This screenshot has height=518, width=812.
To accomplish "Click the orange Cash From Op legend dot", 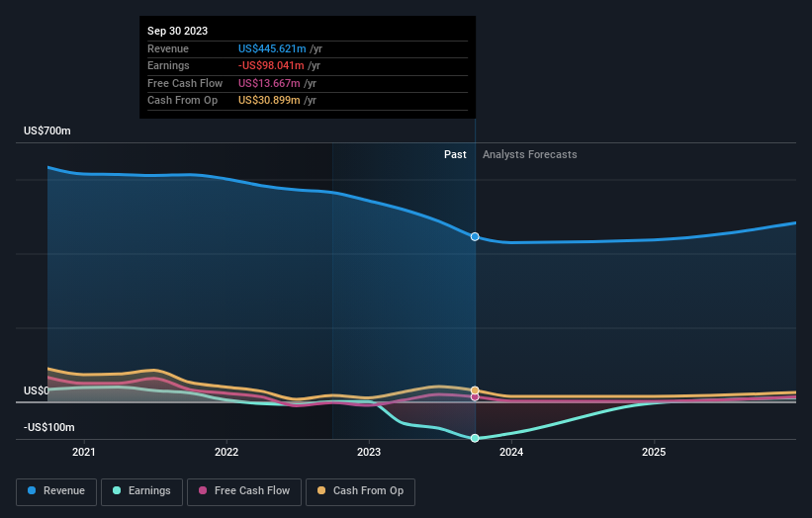I will (x=321, y=490).
